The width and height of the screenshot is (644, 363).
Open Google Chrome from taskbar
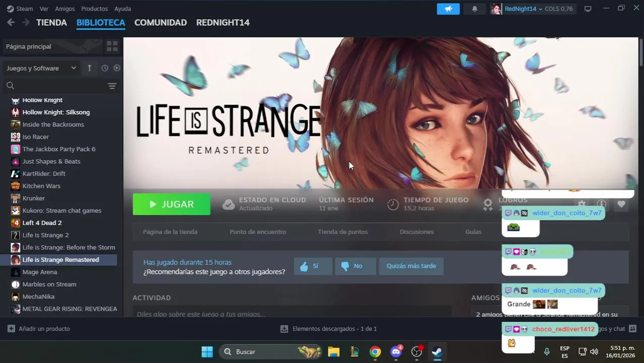pyautogui.click(x=375, y=351)
